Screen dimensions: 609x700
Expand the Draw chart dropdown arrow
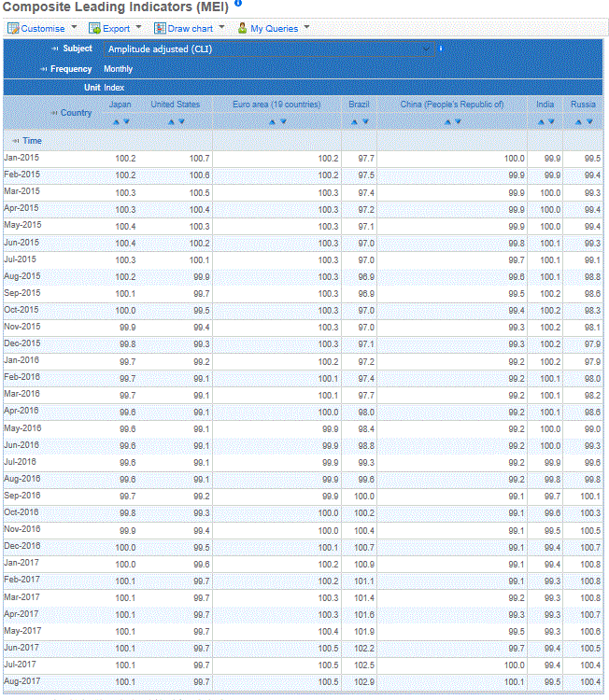pos(221,27)
